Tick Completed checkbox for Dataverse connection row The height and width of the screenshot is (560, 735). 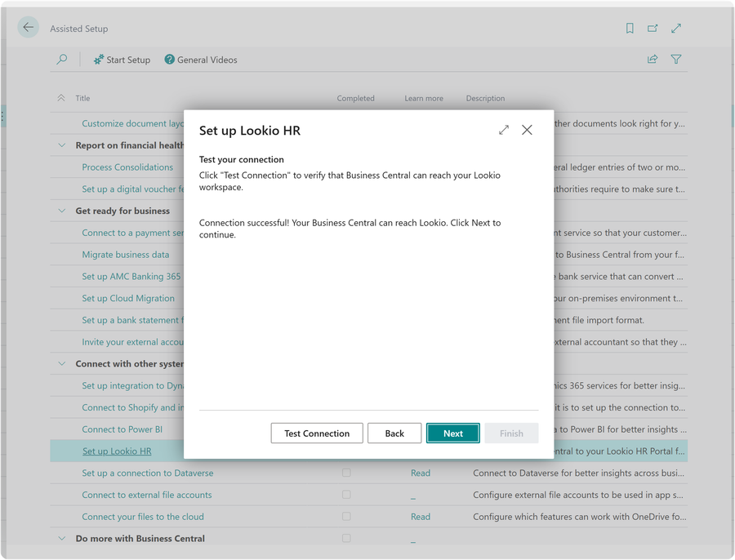(346, 473)
